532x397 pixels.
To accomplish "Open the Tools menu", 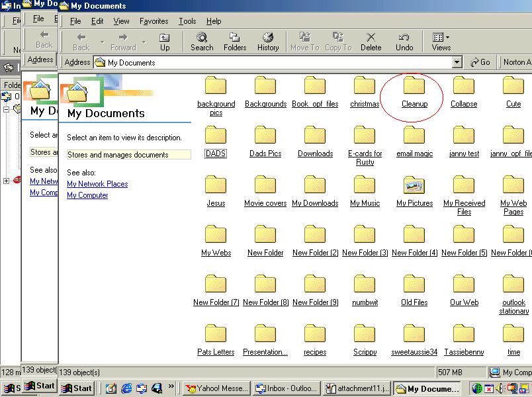I will (187, 21).
